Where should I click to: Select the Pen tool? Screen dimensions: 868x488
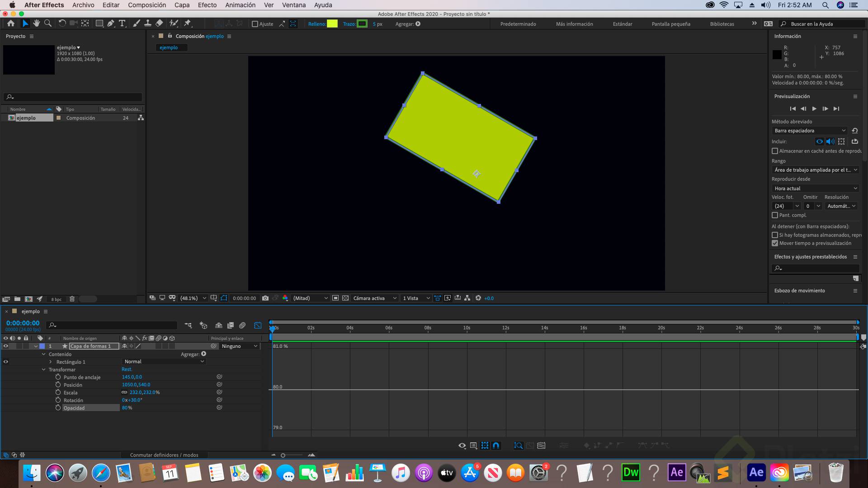[x=111, y=23]
